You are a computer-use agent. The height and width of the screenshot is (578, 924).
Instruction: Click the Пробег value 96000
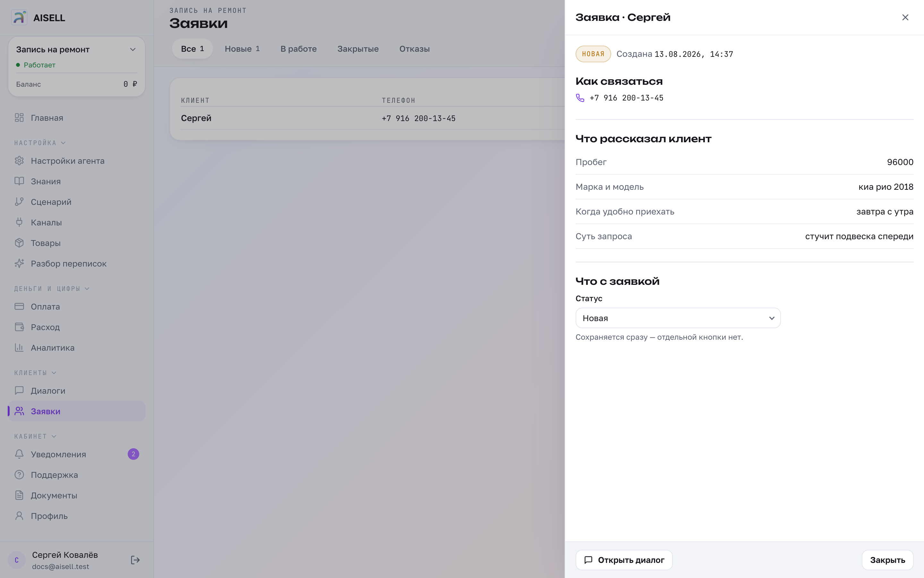900,162
